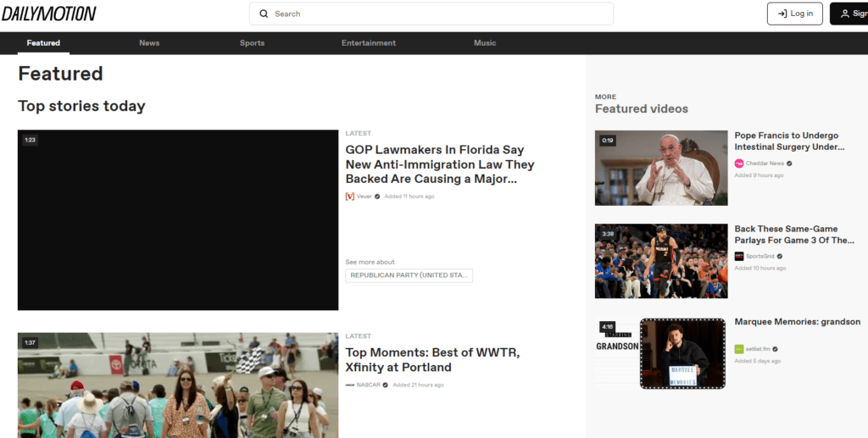Click the Veuer channel name
The height and width of the screenshot is (438, 868).
364,197
